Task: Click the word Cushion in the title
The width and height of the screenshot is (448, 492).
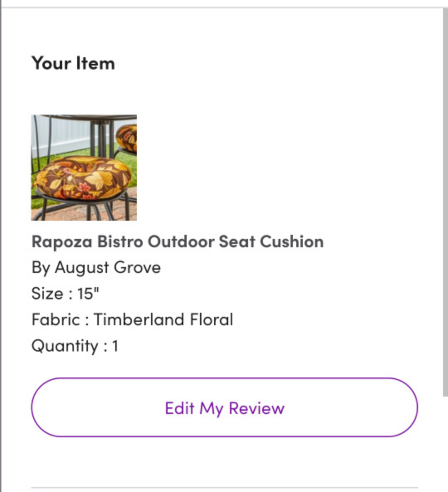Action: pyautogui.click(x=292, y=241)
